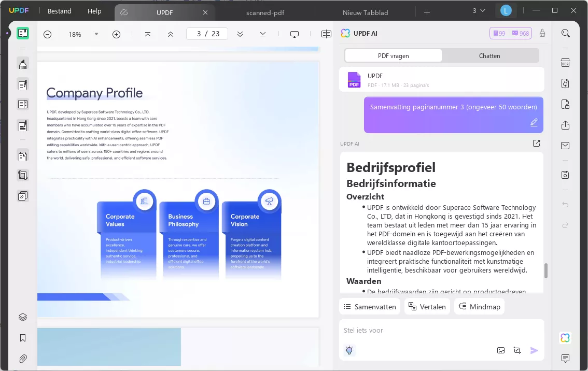Open the Attachments paperclip icon

tap(23, 359)
